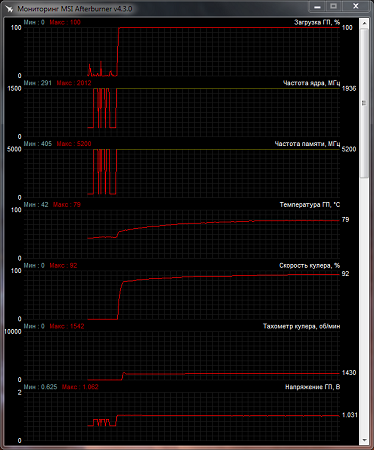374x450 pixels.
Task: Click the vertical scrollbar thumb
Action: tap(364, 103)
